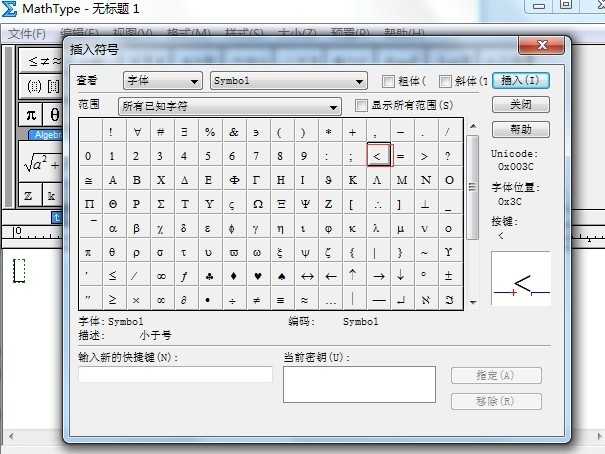
Task: Click the 指定(A) assign button
Action: 496,375
